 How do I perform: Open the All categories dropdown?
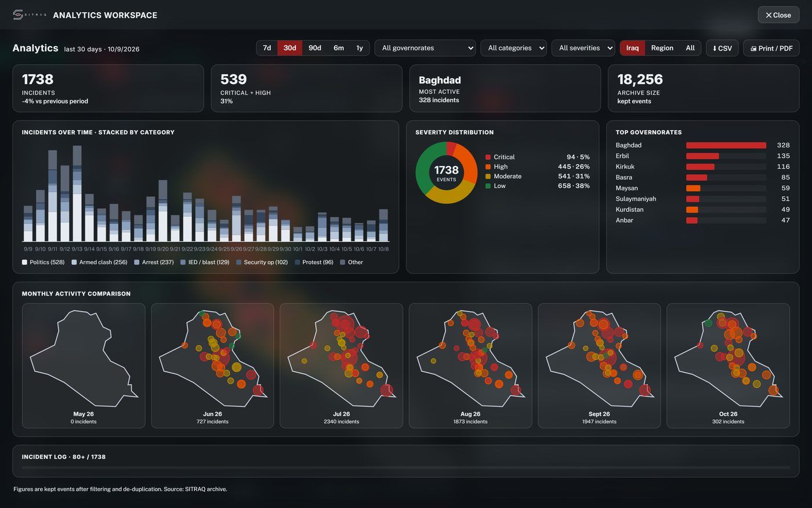[513, 48]
